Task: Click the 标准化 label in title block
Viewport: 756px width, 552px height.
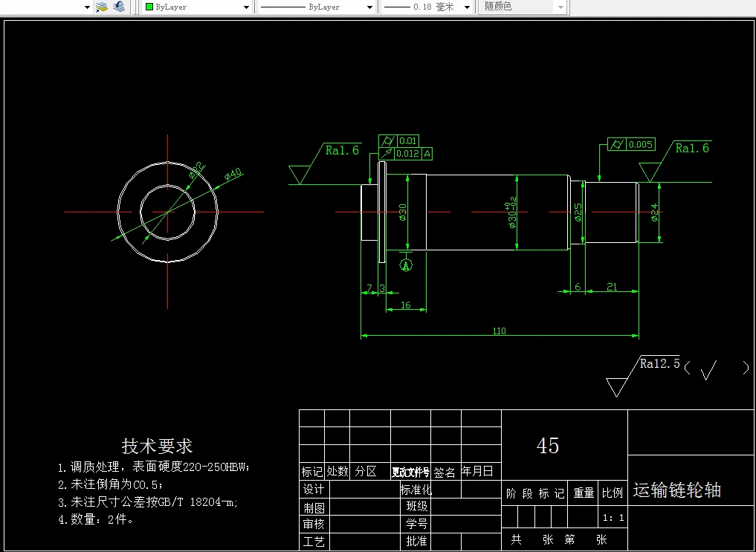Action: click(416, 490)
